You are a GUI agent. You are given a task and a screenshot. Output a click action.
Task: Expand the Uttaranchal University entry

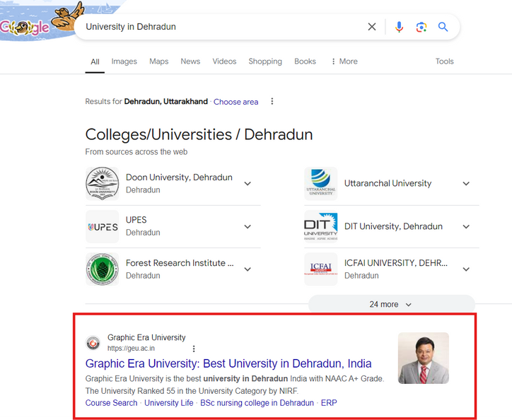click(x=466, y=184)
